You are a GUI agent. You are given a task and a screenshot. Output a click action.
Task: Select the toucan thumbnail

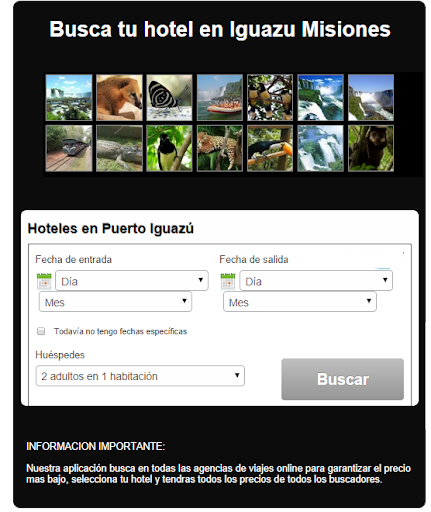(270, 148)
